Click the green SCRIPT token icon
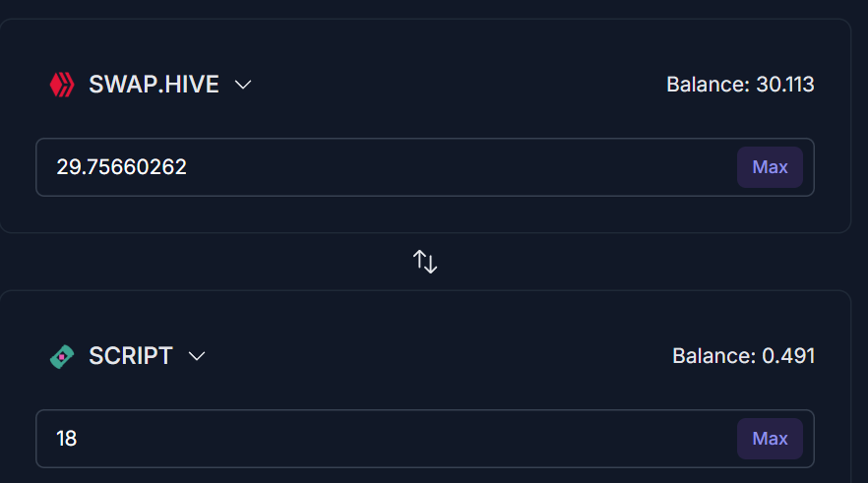This screenshot has height=483, width=868. (61, 357)
